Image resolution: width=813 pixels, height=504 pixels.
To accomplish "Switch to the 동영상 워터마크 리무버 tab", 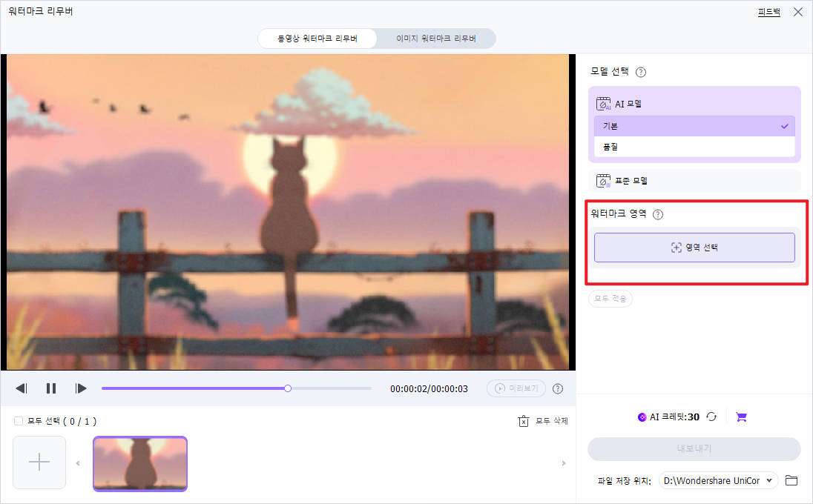I will pyautogui.click(x=317, y=39).
